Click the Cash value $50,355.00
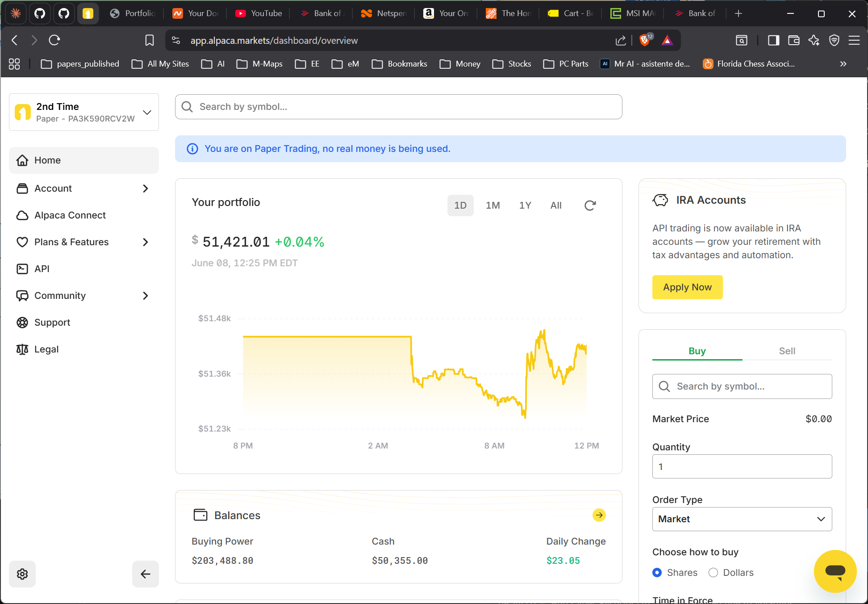This screenshot has width=868, height=604. 400,561
